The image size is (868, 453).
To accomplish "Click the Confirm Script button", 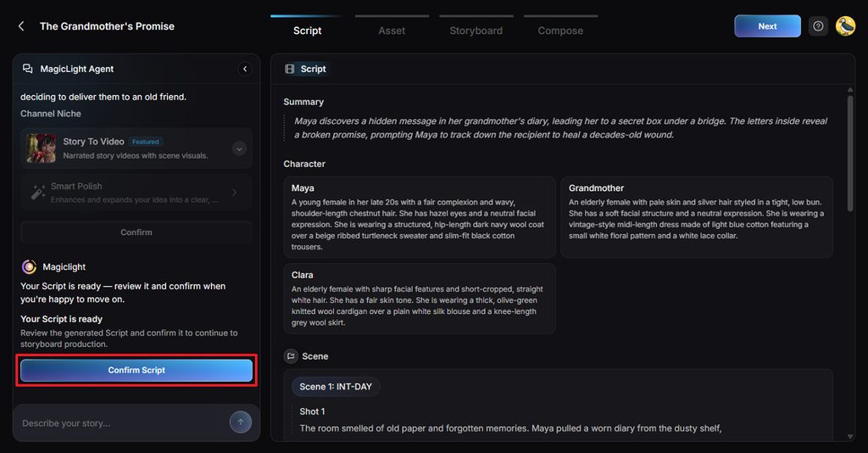I will pos(136,370).
